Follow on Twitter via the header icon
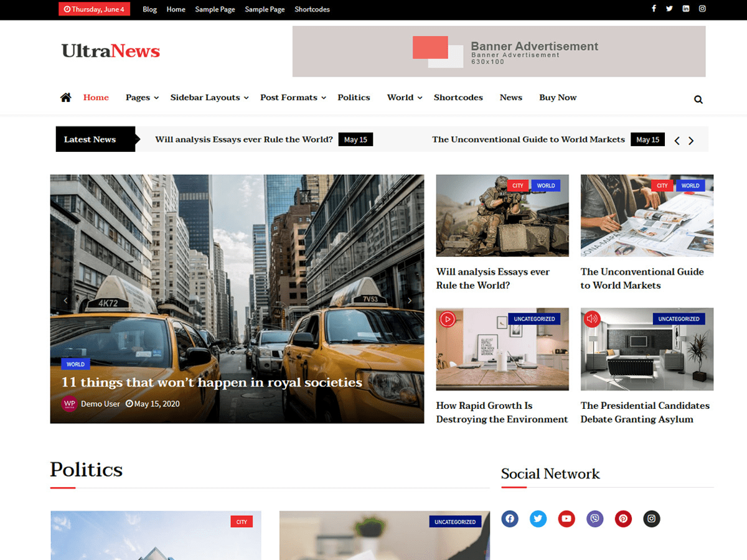Viewport: 747px width, 560px height. (669, 9)
